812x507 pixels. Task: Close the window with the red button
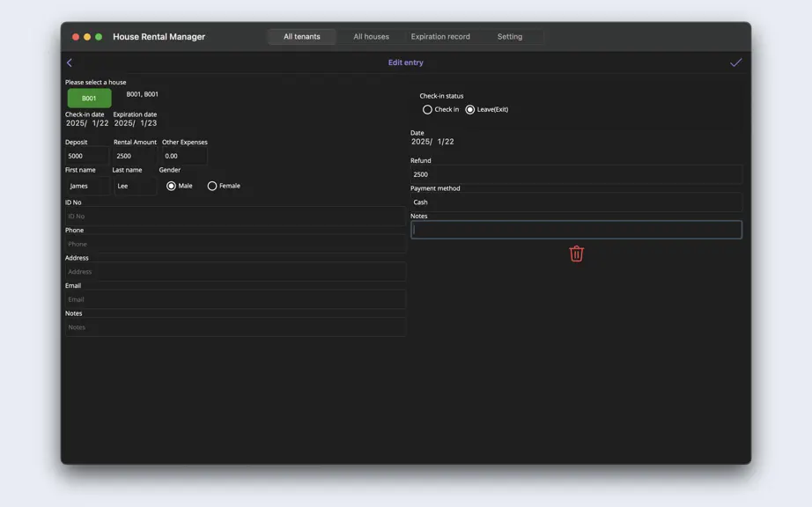point(76,37)
